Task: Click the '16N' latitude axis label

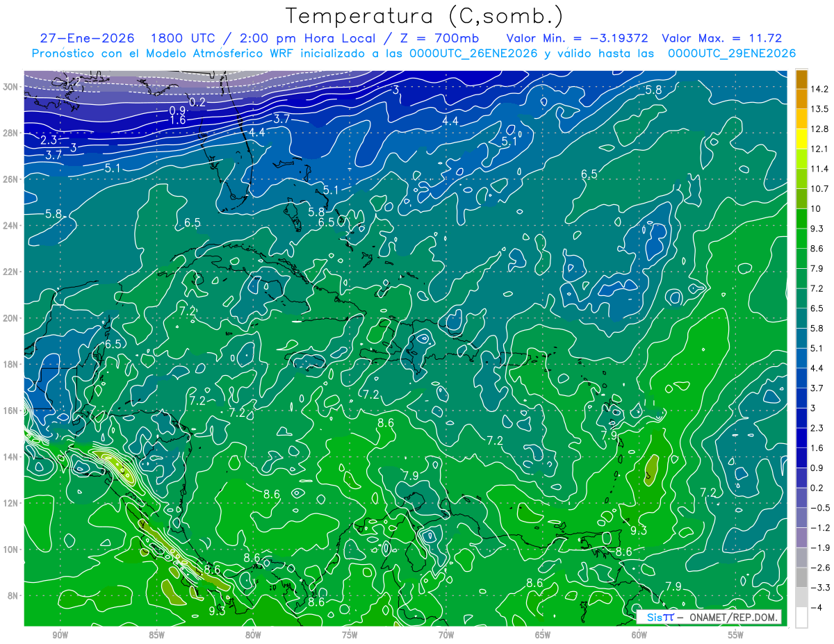Action: tap(11, 411)
